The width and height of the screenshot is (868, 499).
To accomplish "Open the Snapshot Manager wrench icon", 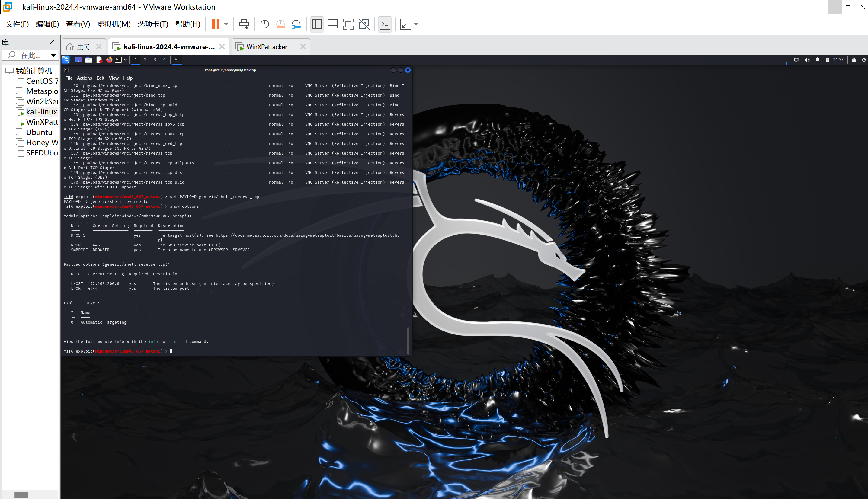I will click(x=296, y=24).
